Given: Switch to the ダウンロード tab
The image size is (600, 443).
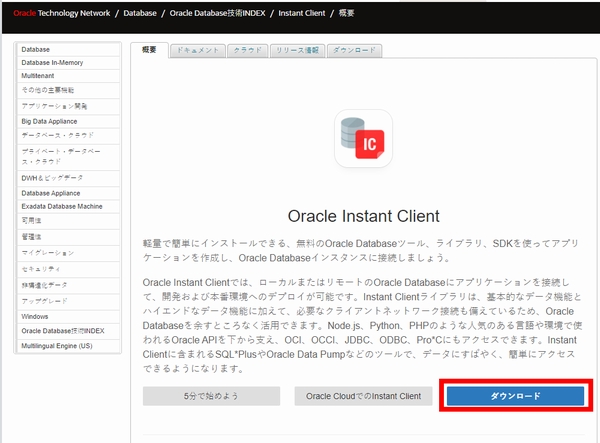Looking at the screenshot, I should pyautogui.click(x=354, y=50).
